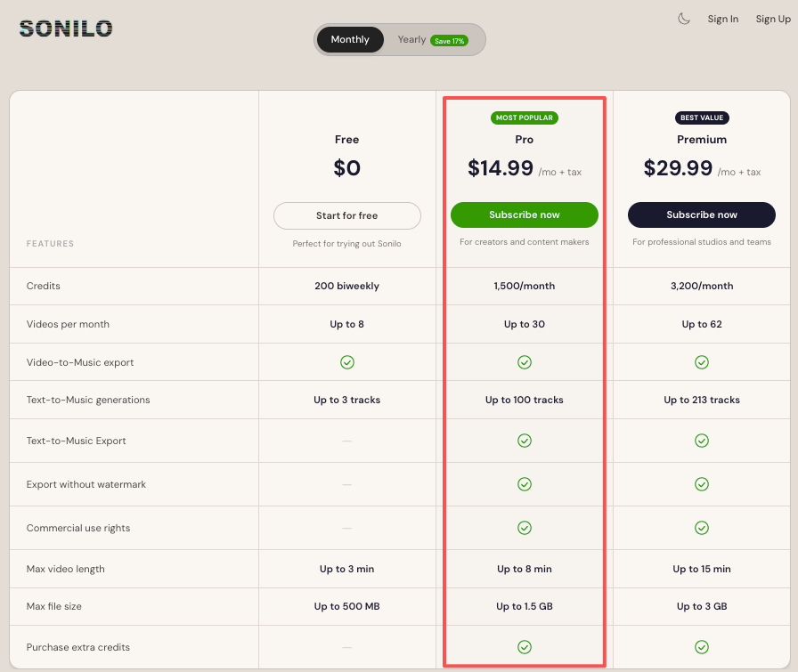The image size is (798, 672).
Task: Click the Purchase extra credits checkmark for Premium
Action: click(x=701, y=647)
